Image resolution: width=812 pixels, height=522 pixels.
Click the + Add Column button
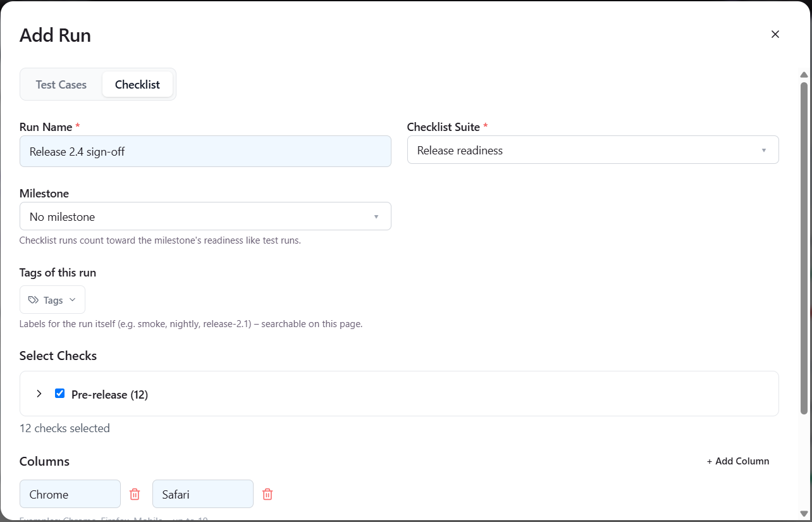pos(738,461)
